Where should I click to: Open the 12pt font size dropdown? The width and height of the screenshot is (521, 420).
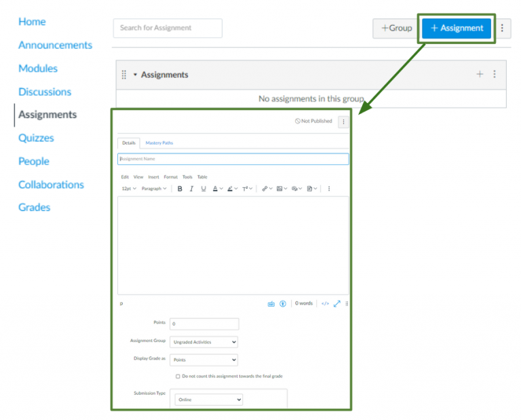click(x=129, y=189)
